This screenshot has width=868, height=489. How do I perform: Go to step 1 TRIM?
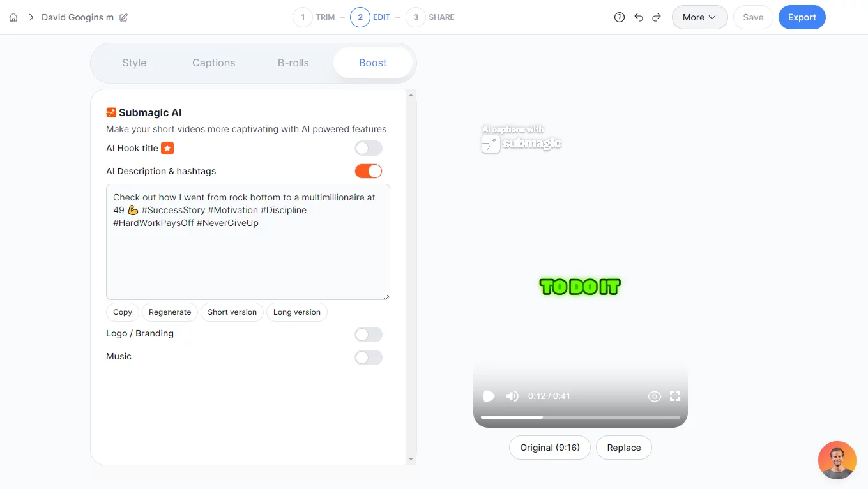point(314,17)
